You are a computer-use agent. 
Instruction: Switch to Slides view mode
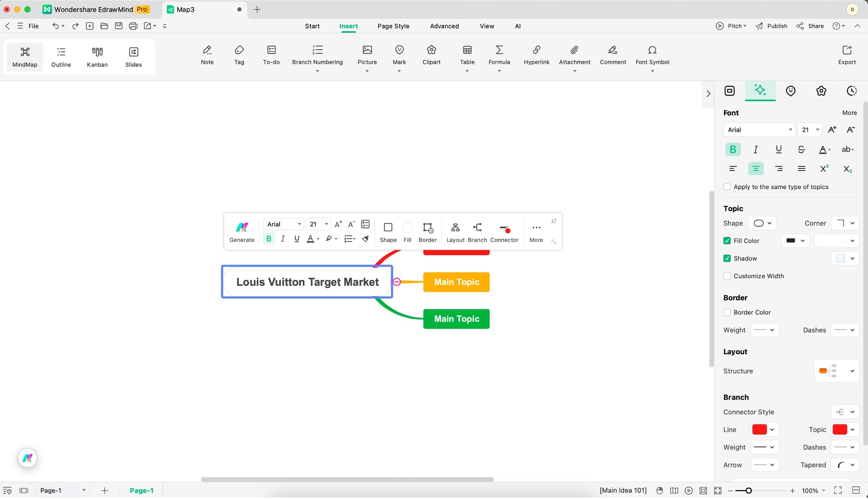tap(133, 57)
